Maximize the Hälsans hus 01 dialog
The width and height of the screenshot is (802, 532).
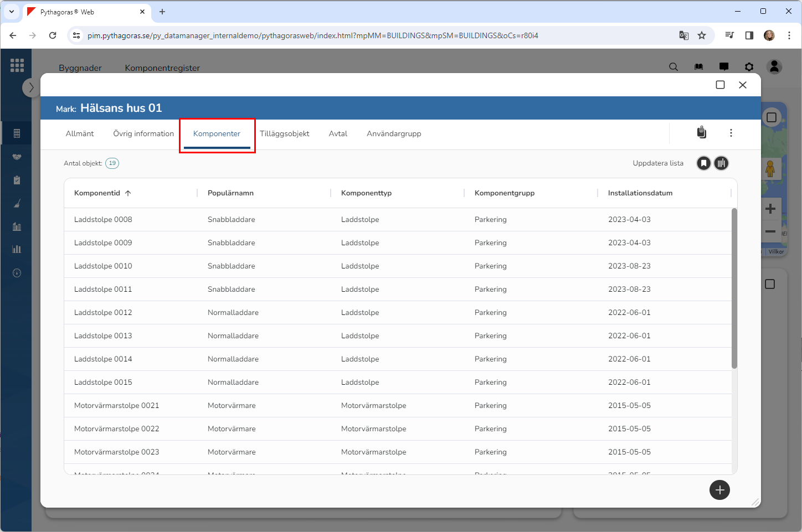pos(720,85)
